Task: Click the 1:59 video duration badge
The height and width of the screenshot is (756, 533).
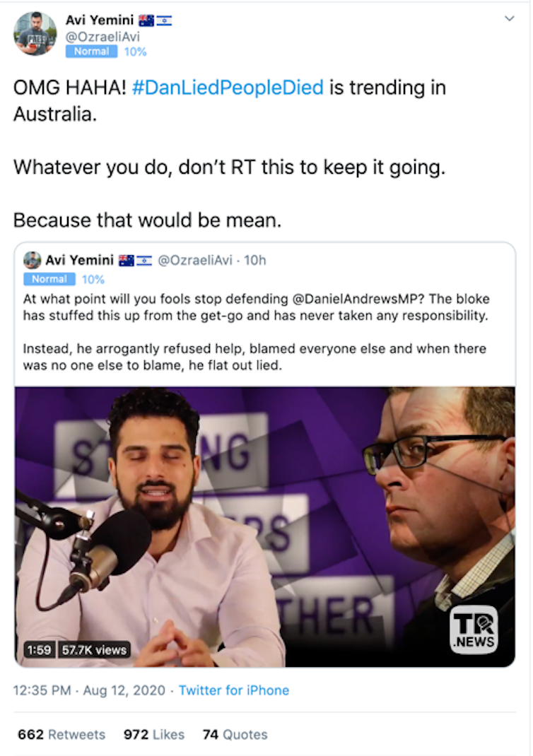Action: point(40,649)
